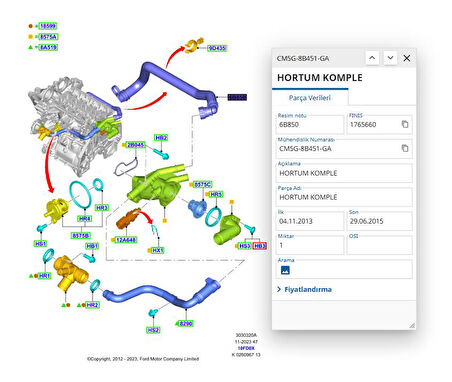
Task: Click the upper purple hose part
Action: (x=173, y=80)
